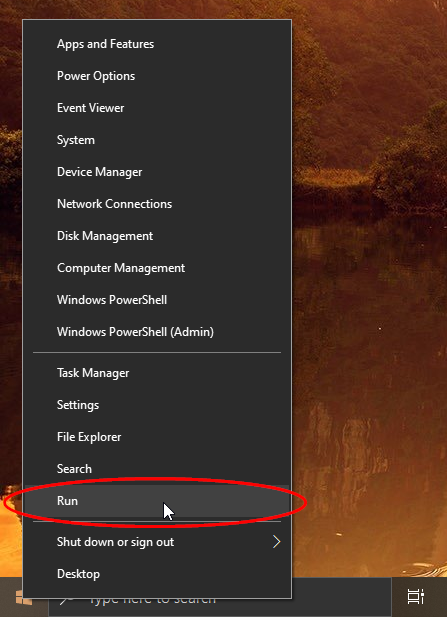This screenshot has height=617, width=447.
Task: Start Windows PowerShell
Action: 157,300
